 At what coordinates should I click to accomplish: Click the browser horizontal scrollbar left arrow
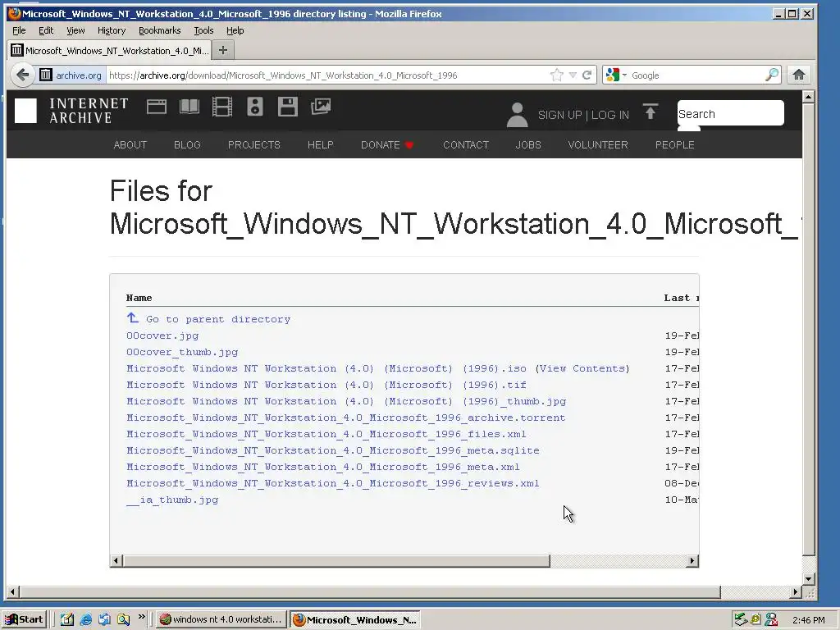tap(12, 592)
